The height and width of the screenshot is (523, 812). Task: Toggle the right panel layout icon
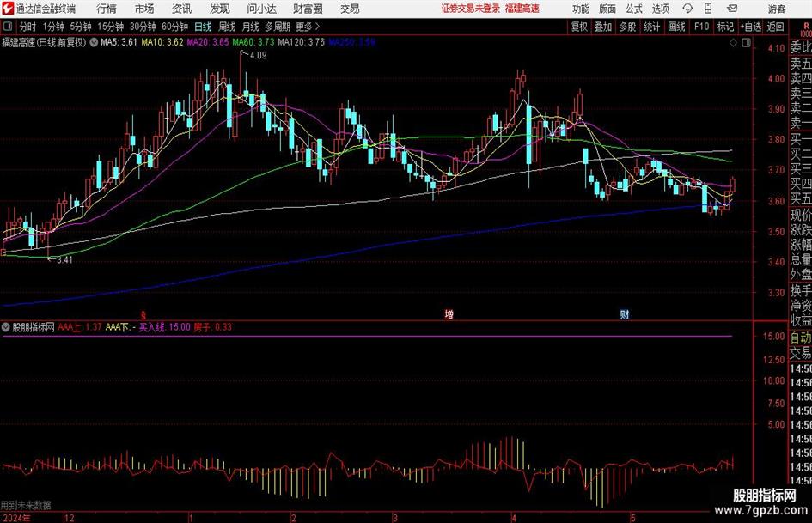pos(746,43)
